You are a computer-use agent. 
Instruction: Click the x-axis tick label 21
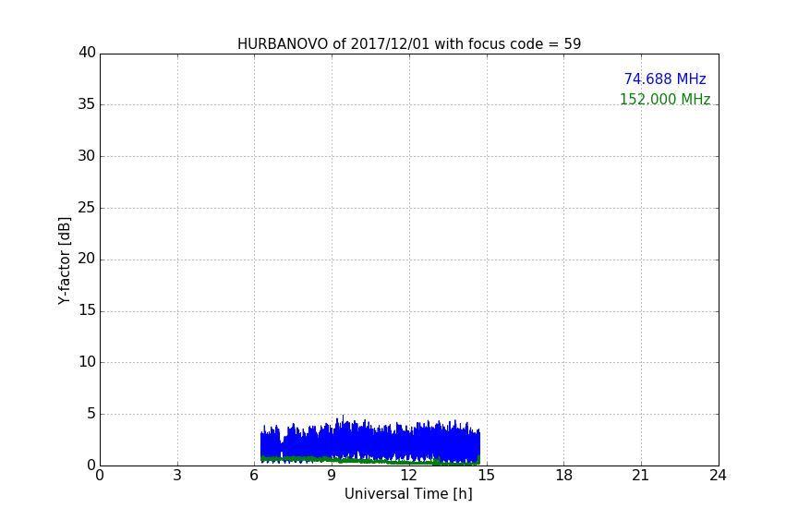[x=641, y=476]
